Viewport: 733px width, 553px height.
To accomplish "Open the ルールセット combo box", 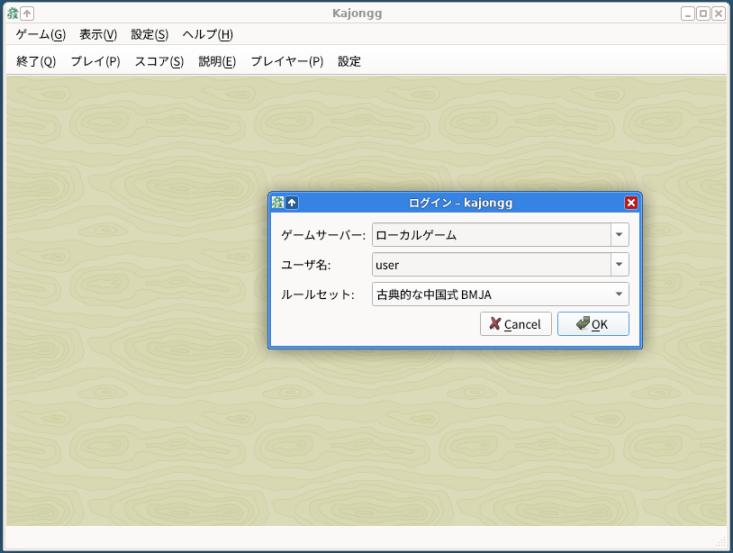I will pyautogui.click(x=500, y=294).
